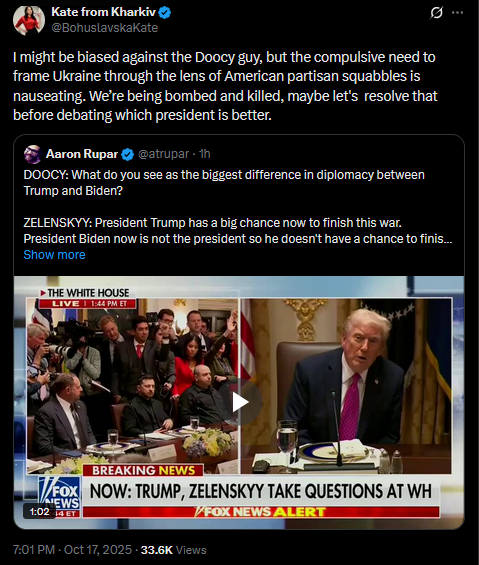Open the quoted tweet text by Rupar
479x565 pixels.
coord(238,207)
